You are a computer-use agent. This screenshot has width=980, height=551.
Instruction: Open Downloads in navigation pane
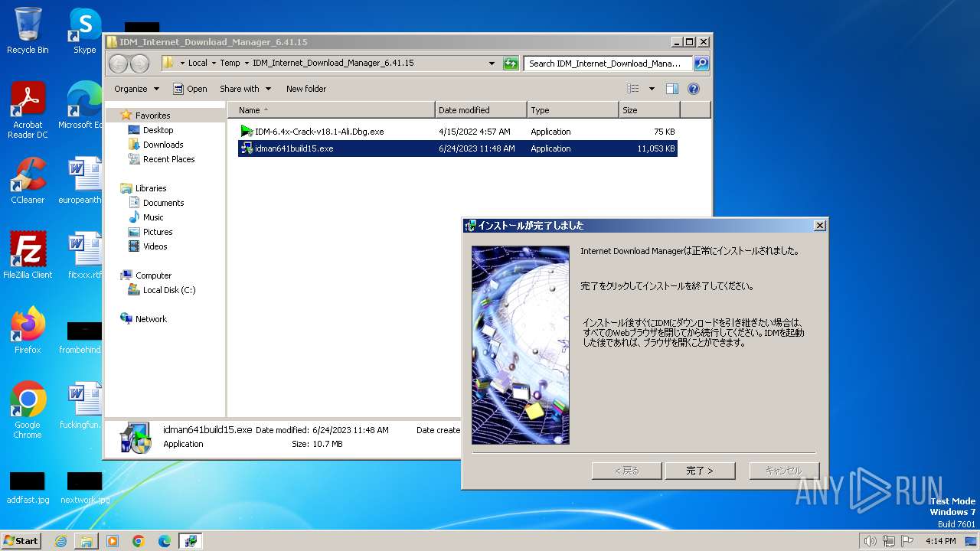pos(163,145)
